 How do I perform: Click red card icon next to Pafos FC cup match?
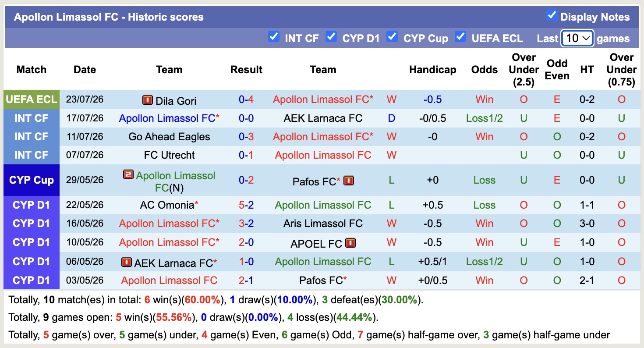[x=349, y=181]
